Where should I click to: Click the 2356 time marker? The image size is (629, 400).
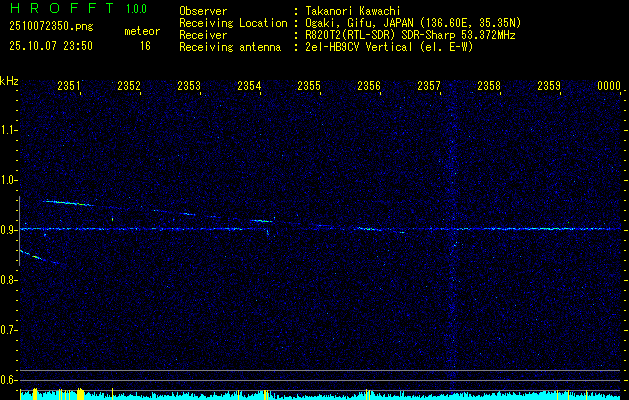point(369,86)
